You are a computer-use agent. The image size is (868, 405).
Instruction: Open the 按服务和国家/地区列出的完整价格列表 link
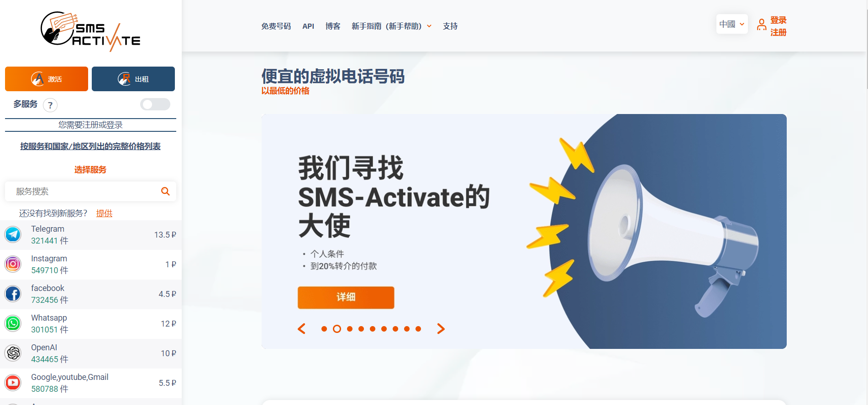coord(90,146)
